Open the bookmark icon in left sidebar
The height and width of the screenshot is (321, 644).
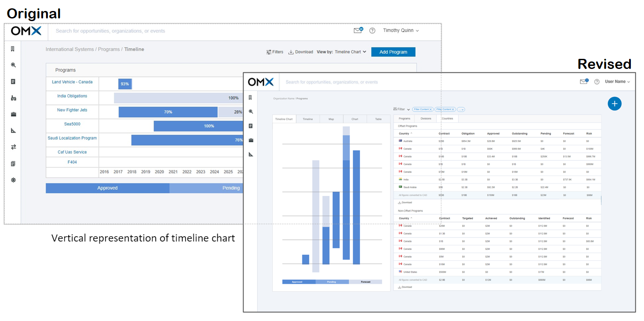[13, 48]
